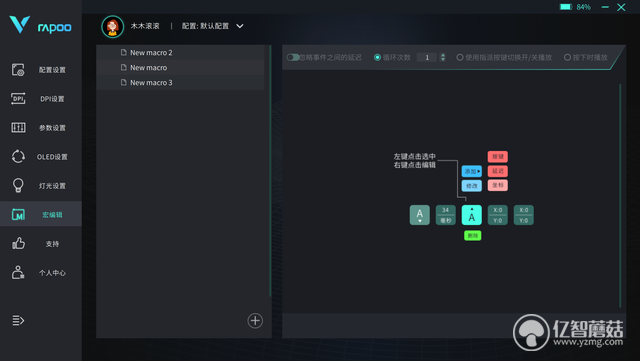
Task: Choose the 按下时播放 radio button
Action: tap(567, 57)
